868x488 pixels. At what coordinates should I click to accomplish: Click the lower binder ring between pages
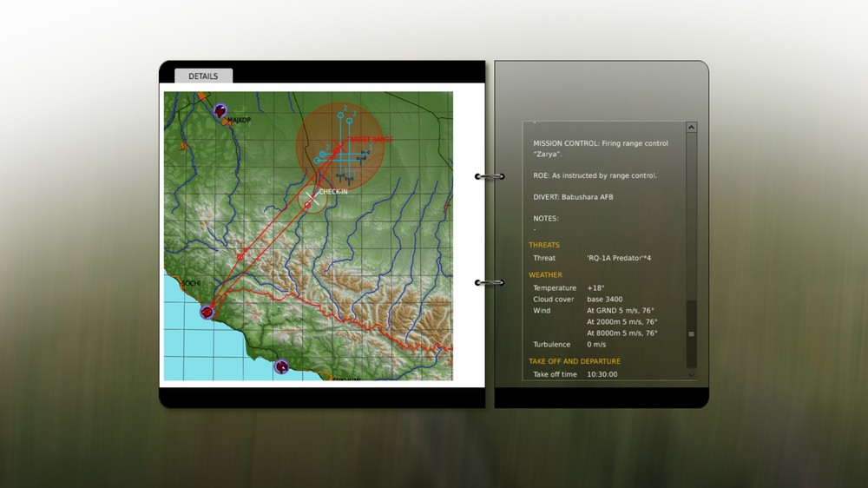(x=490, y=282)
